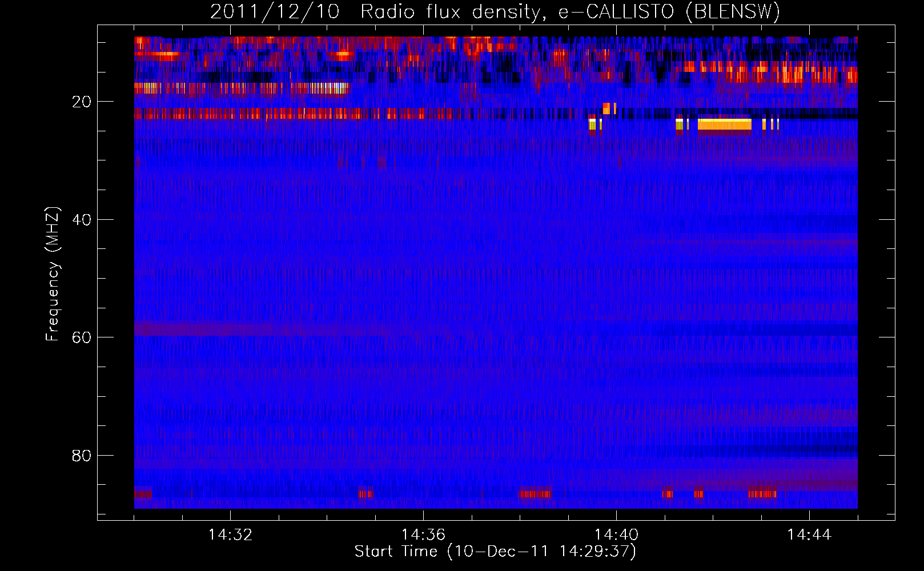This screenshot has width=924, height=571.
Task: Click the plot title 'Radio flux density, e-CALLISTO (BLENSW)'
Action: [x=570, y=12]
